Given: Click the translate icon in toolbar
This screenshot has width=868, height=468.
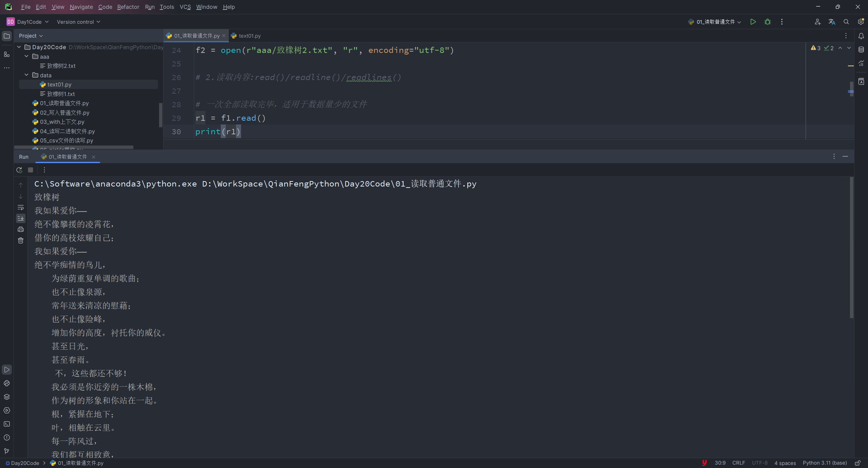Looking at the screenshot, I should pyautogui.click(x=832, y=22).
